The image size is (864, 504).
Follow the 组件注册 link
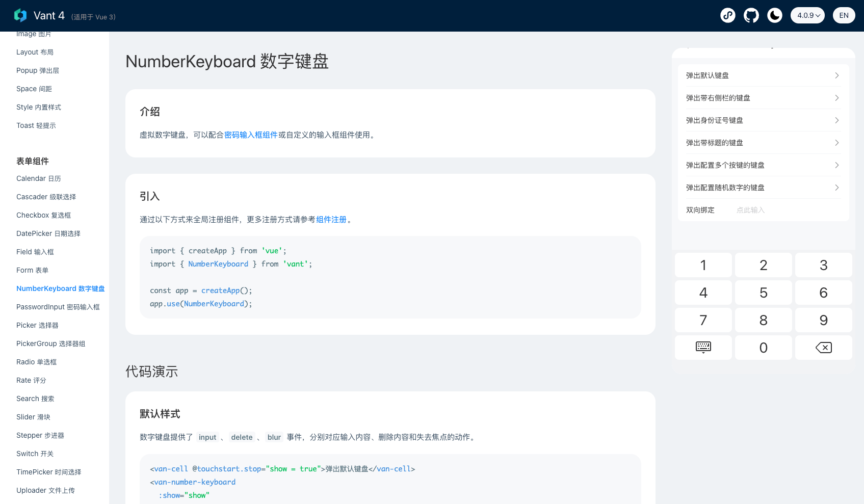click(331, 220)
